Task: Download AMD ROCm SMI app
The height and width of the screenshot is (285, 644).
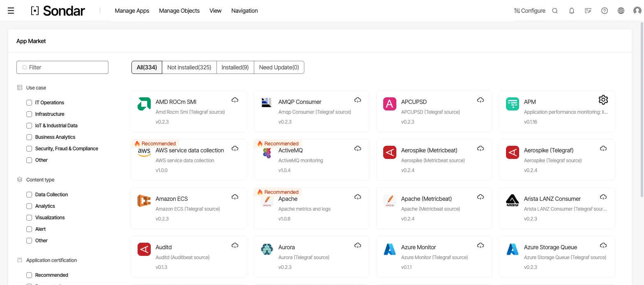Action: coord(235,100)
